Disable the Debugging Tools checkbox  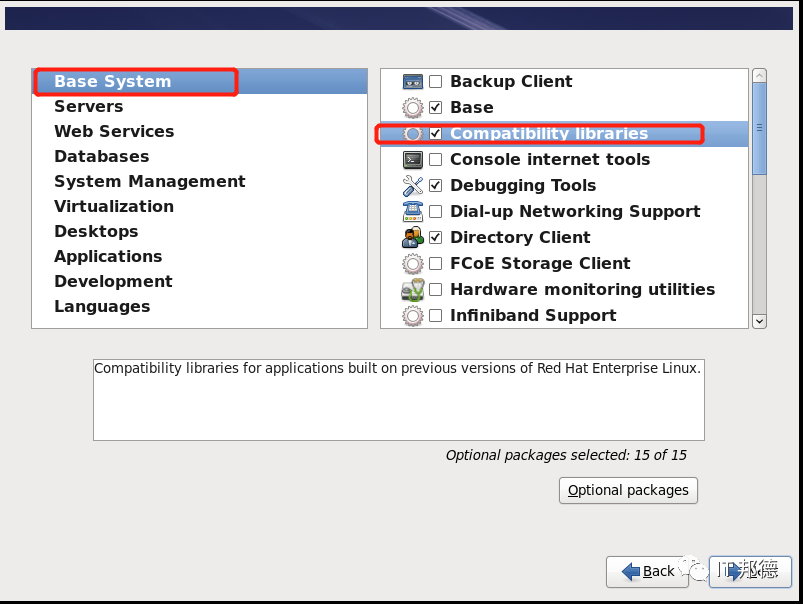[x=435, y=186]
